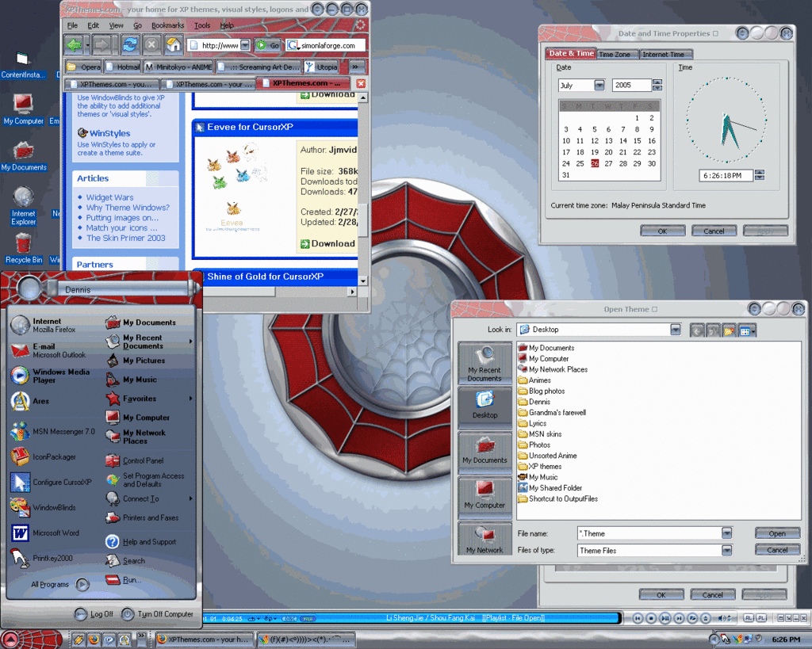
Task: Open the Look in Desktop dropdown
Action: pyautogui.click(x=676, y=329)
